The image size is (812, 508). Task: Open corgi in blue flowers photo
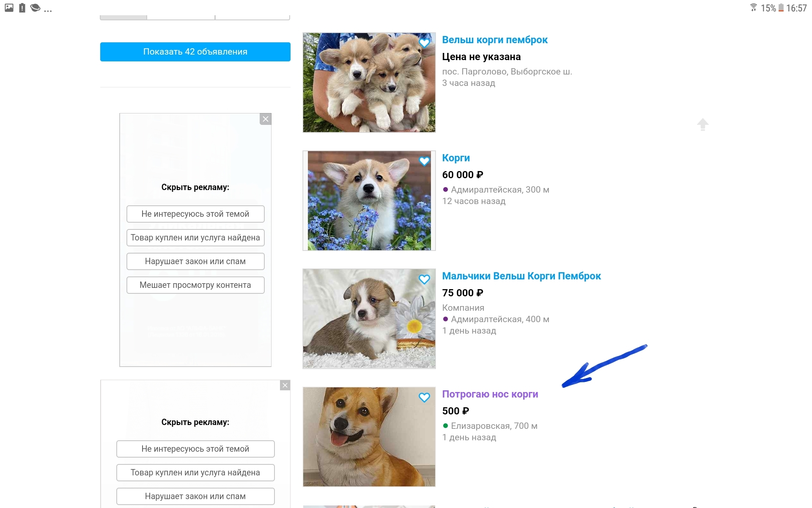[369, 201]
